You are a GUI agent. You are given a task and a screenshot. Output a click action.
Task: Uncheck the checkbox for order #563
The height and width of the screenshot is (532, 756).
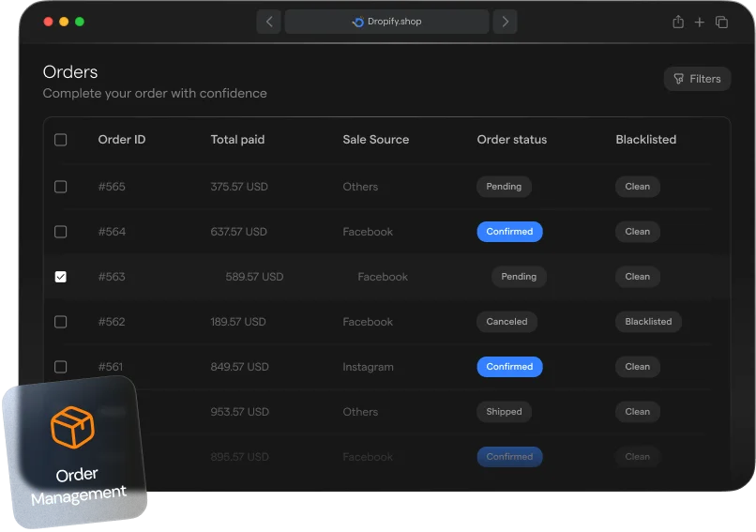pos(61,277)
